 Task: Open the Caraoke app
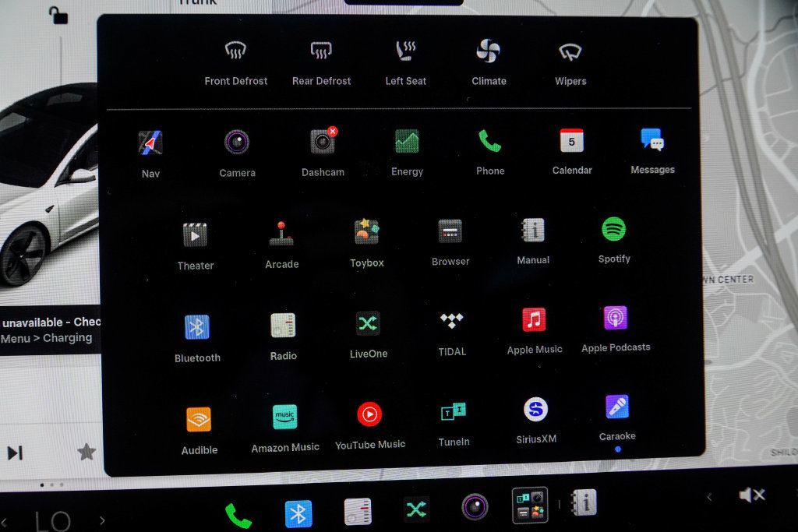tap(617, 418)
